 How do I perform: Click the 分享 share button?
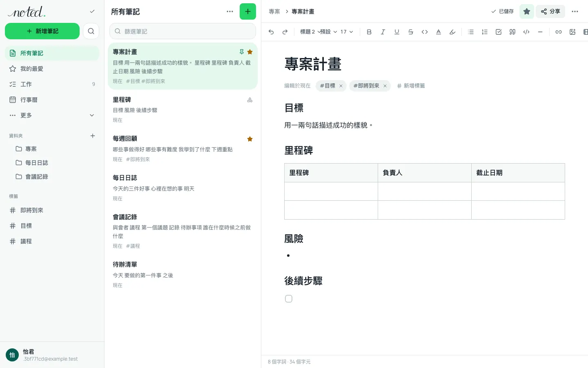(x=550, y=11)
